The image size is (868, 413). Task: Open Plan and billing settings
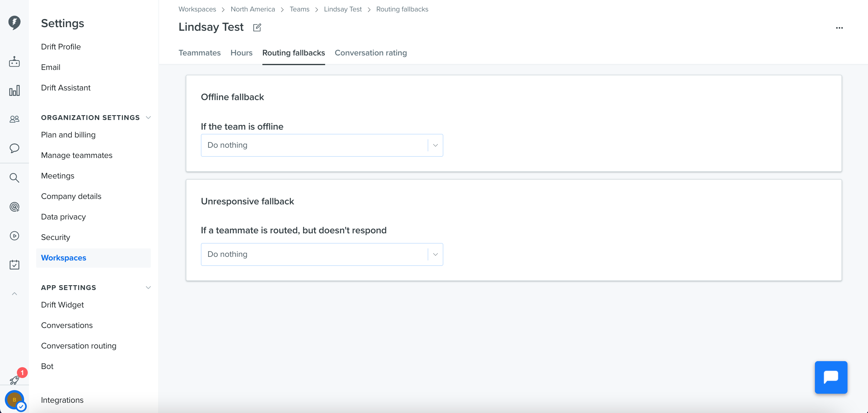[x=68, y=135]
